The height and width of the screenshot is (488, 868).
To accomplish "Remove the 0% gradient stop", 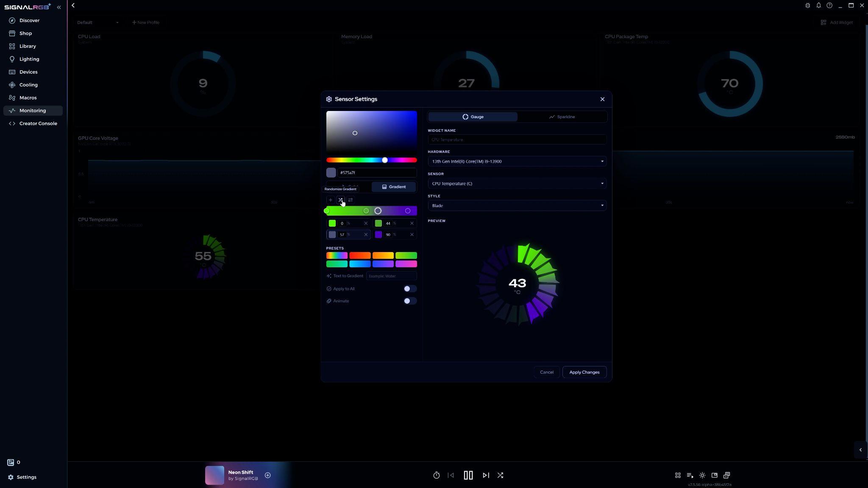I will [366, 223].
